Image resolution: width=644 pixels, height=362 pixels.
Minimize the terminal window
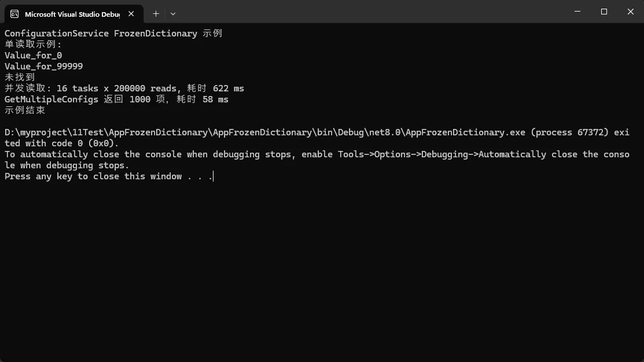click(578, 12)
